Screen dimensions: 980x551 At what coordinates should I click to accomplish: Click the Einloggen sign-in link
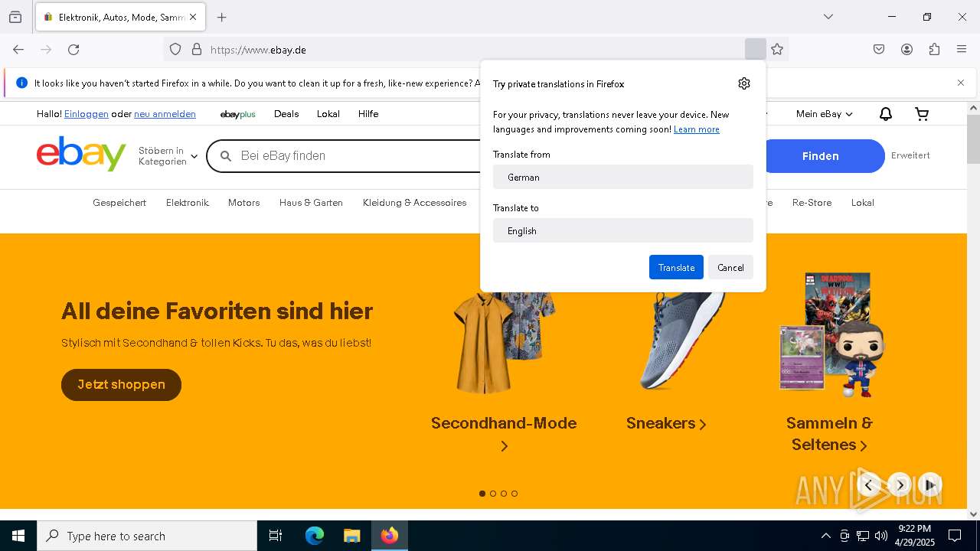coord(87,114)
